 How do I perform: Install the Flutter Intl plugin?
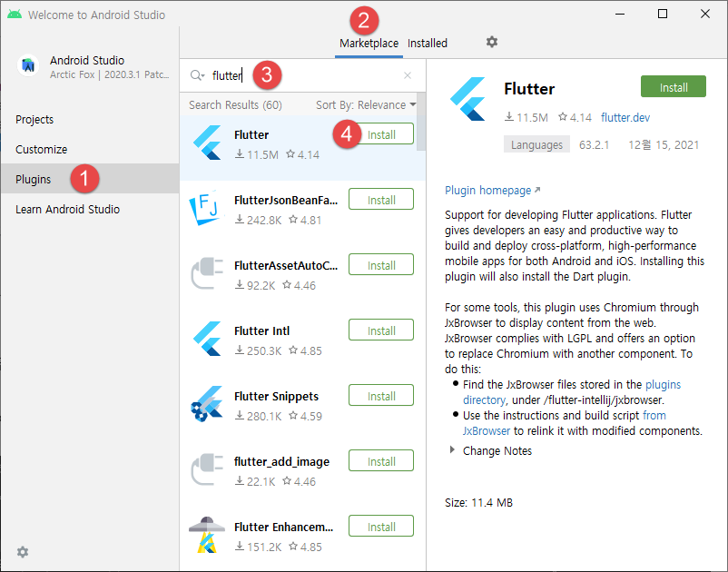pyautogui.click(x=381, y=330)
